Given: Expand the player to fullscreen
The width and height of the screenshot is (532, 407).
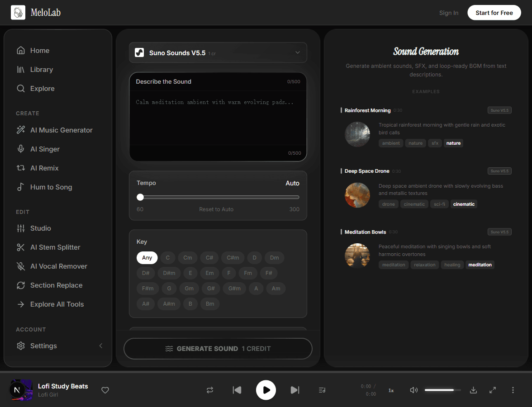Looking at the screenshot, I should click(493, 390).
